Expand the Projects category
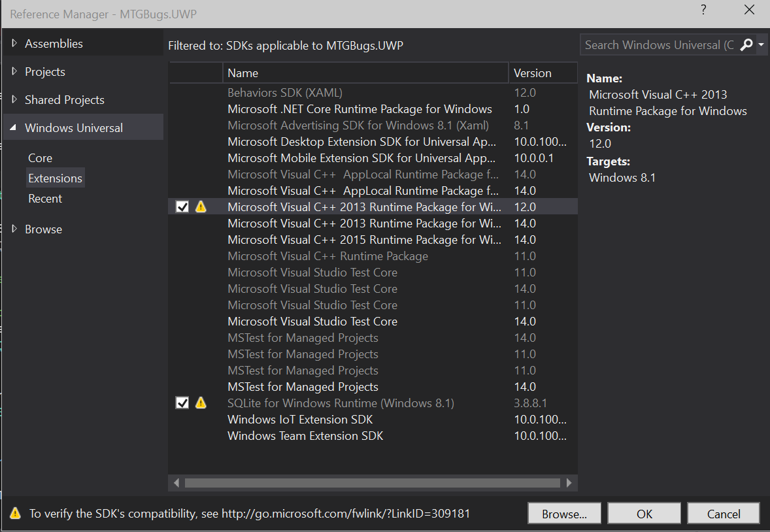The width and height of the screenshot is (770, 532). click(x=14, y=72)
